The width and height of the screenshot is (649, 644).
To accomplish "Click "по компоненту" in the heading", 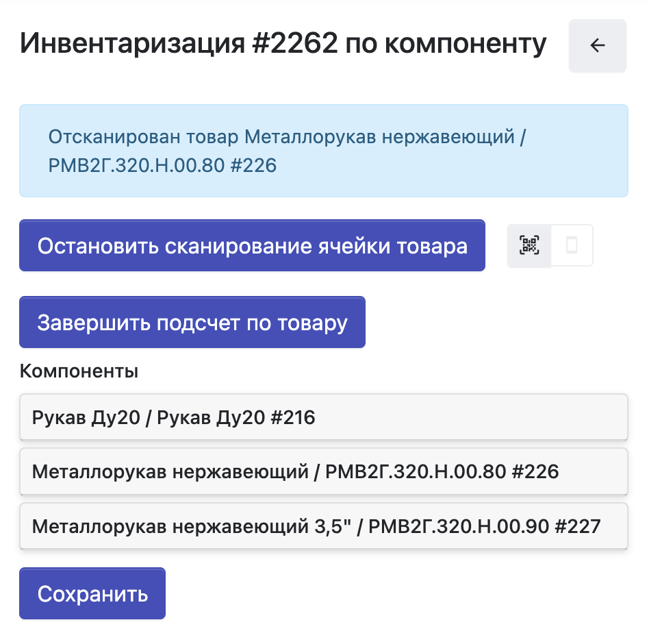I will pos(445,45).
